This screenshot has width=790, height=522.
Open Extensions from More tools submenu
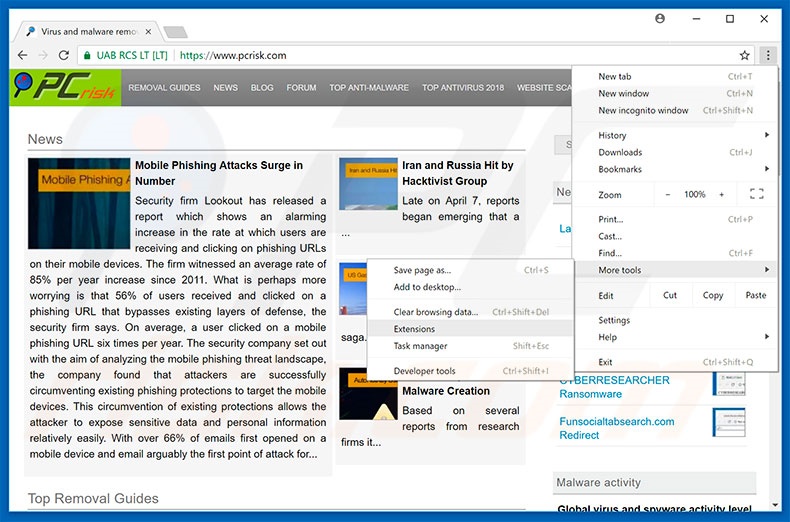[x=470, y=329]
